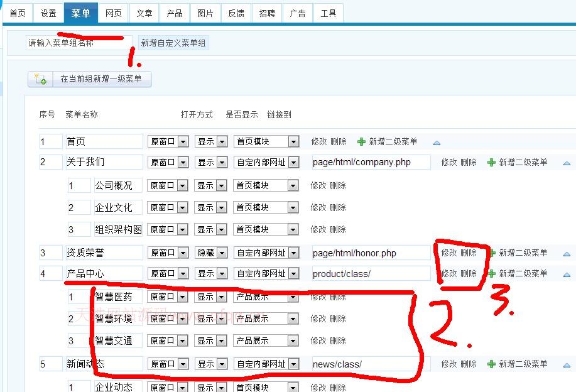Edit the 智慧医药 submenu name field
Screen dimensions: 576x392
(118, 297)
